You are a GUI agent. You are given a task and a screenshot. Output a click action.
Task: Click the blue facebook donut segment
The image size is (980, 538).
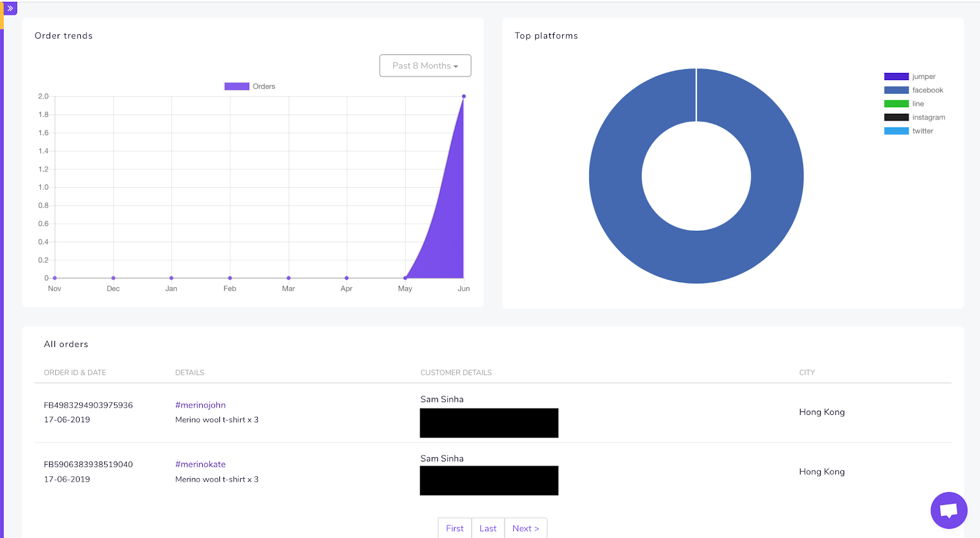[x=696, y=257]
